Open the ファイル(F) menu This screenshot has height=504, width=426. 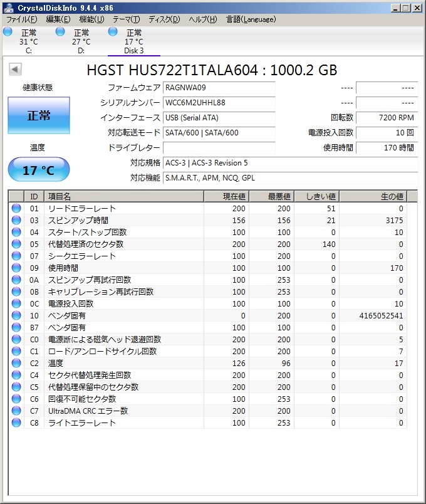(22, 19)
